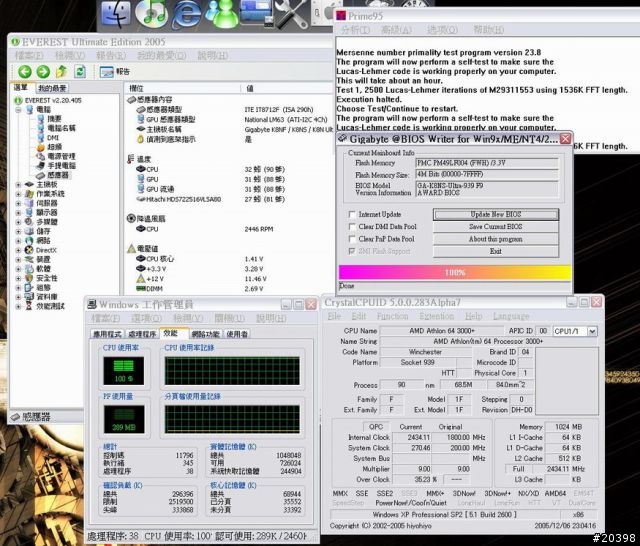Open Prime95 選項(O) menu

tap(442, 30)
